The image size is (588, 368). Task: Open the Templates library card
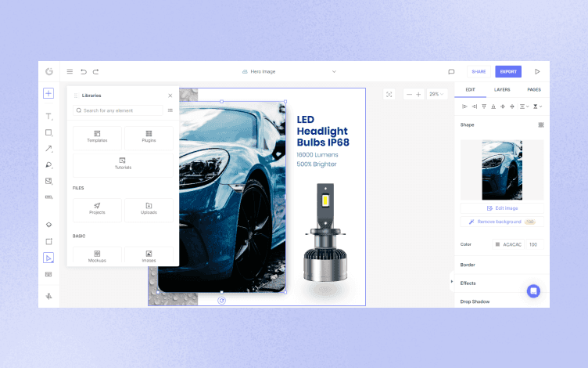(97, 137)
